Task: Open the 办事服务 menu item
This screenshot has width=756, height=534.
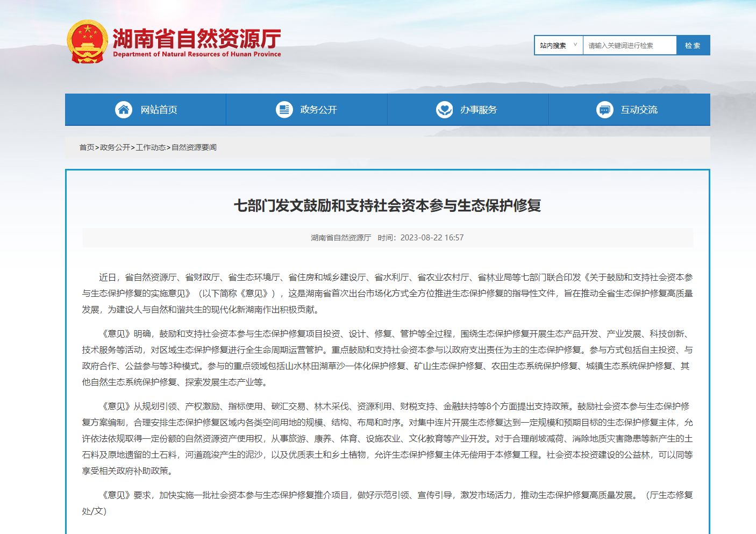Action: pyautogui.click(x=468, y=110)
